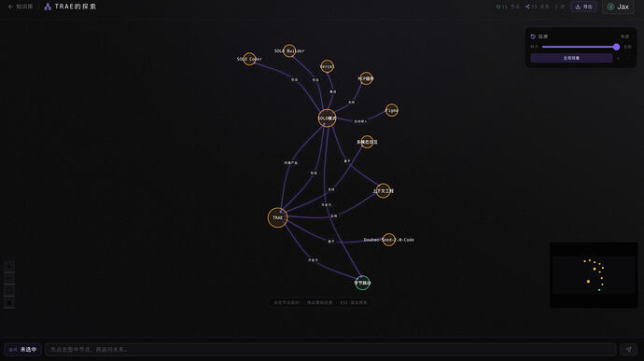Click the node count indicator icon

pyautogui.click(x=498, y=7)
